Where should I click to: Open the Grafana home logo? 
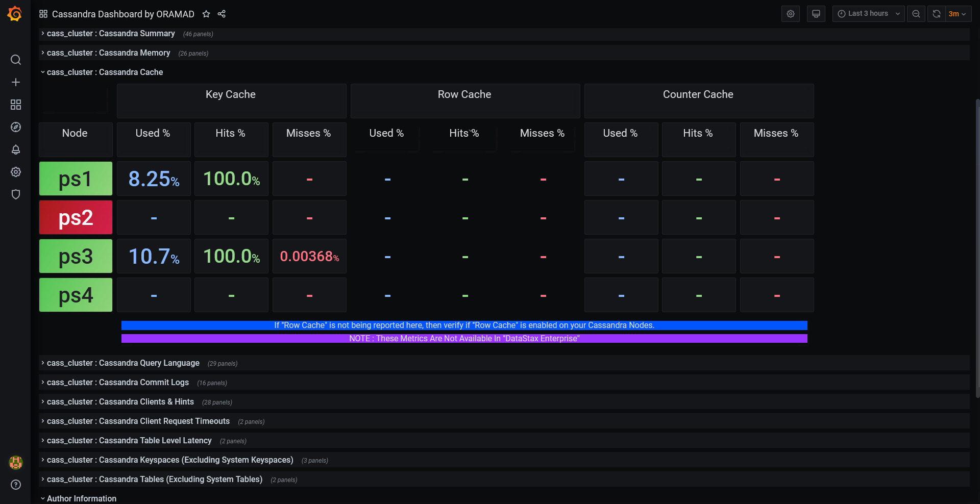[x=15, y=14]
